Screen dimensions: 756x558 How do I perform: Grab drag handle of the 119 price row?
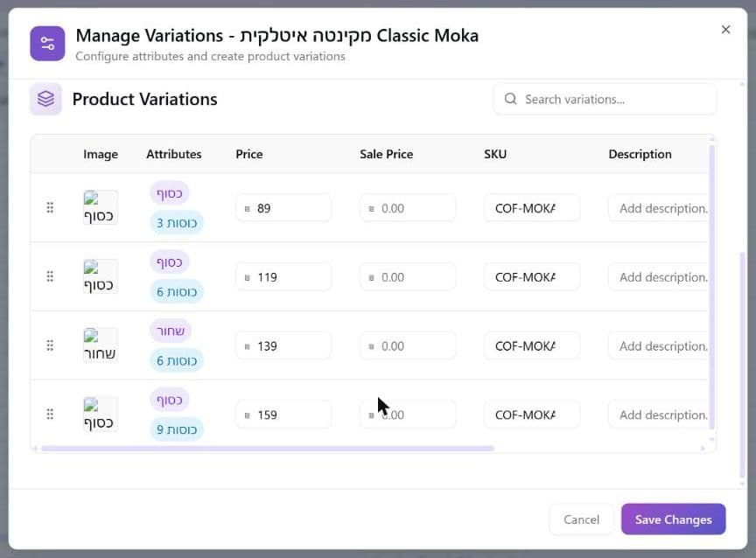click(x=50, y=276)
